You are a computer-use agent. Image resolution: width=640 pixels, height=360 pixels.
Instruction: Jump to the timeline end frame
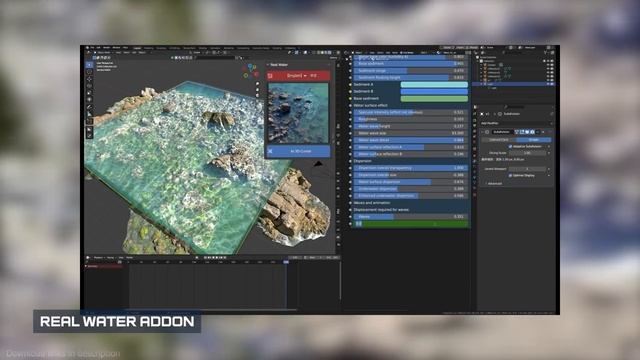[x=226, y=258]
